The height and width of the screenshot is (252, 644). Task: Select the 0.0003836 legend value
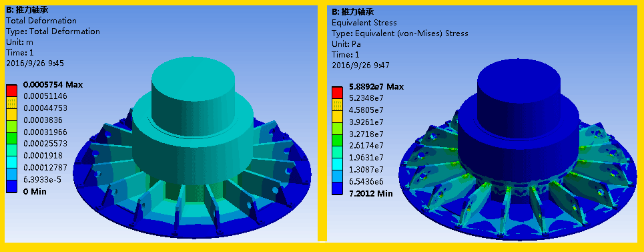[43, 120]
